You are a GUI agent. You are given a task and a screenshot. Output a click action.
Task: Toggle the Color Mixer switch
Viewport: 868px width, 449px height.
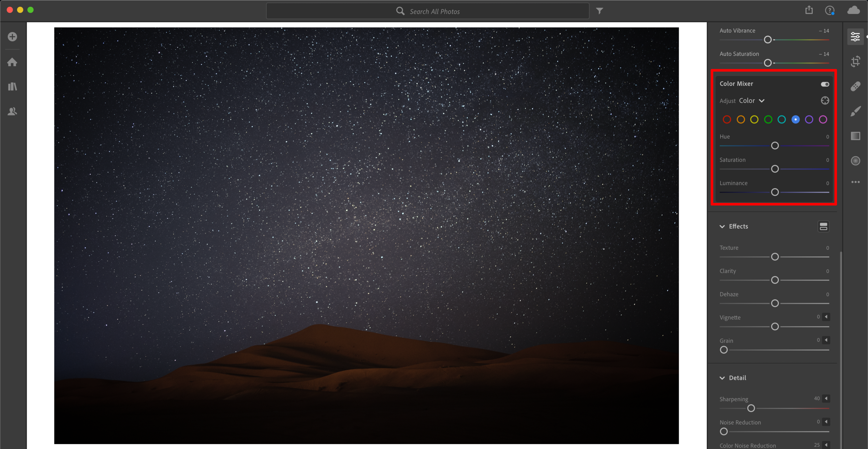825,84
